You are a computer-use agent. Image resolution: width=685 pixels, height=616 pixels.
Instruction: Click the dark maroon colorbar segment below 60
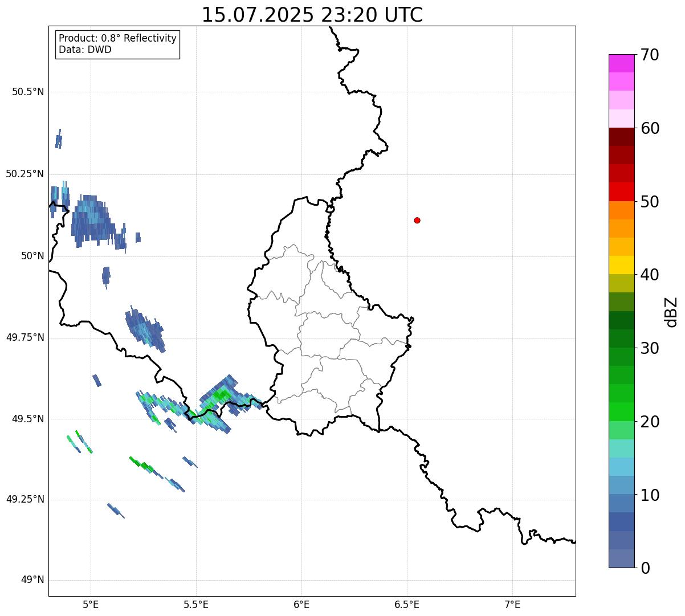coord(621,137)
